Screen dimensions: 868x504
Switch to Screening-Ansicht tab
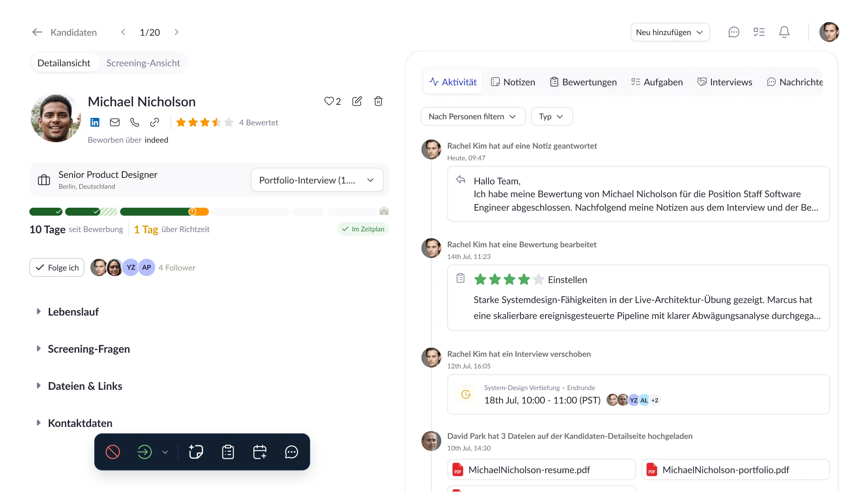coord(143,63)
